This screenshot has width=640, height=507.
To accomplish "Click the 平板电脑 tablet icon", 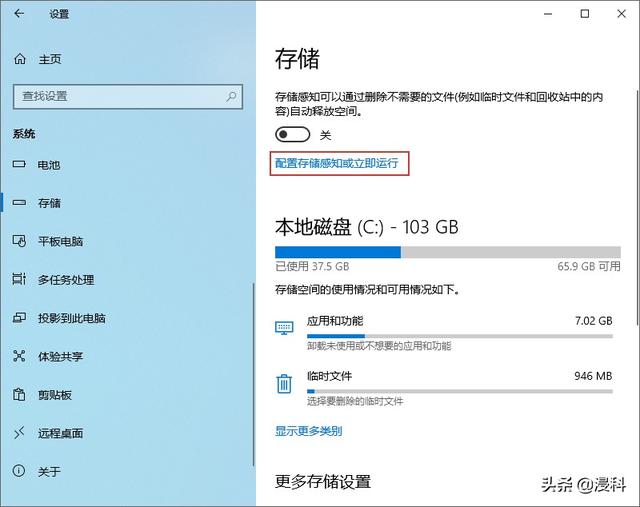I will coord(19,241).
